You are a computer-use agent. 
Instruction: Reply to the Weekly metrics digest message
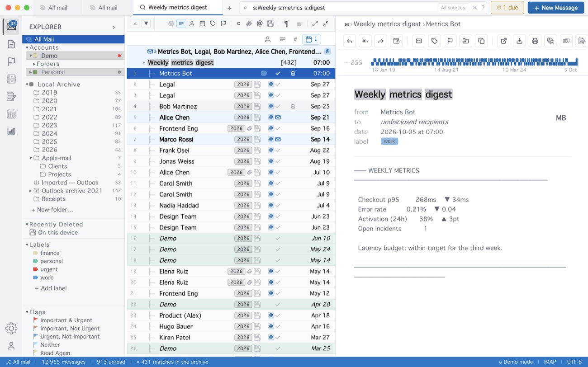(x=350, y=41)
